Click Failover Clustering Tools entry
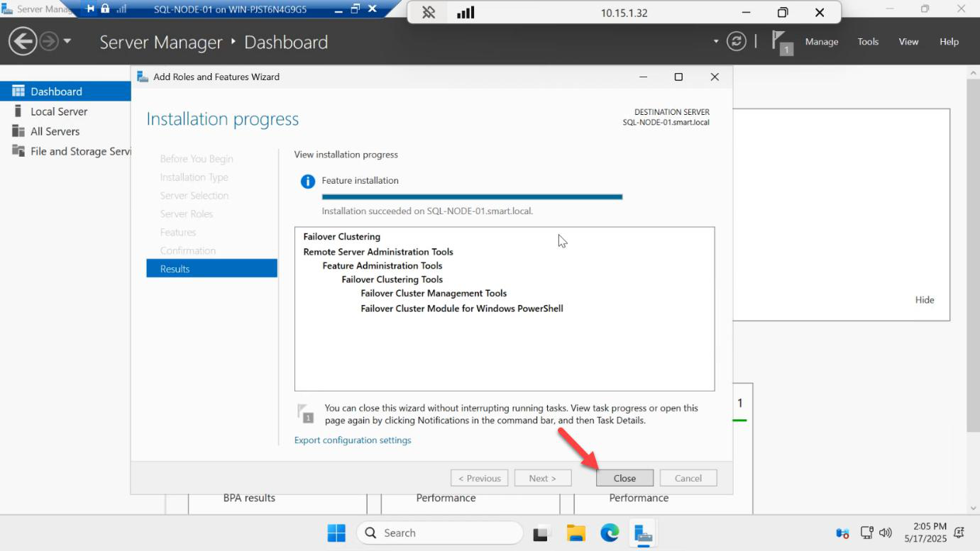 tap(392, 279)
